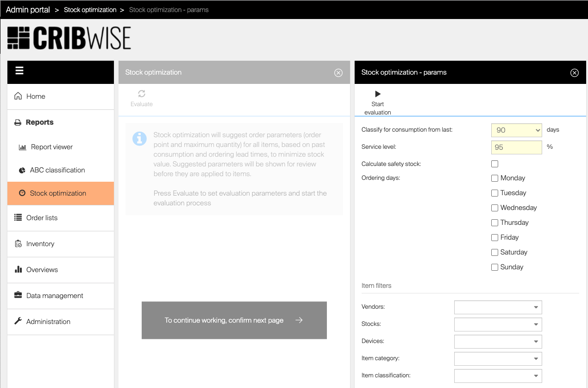Click the Service level input field

pos(516,147)
